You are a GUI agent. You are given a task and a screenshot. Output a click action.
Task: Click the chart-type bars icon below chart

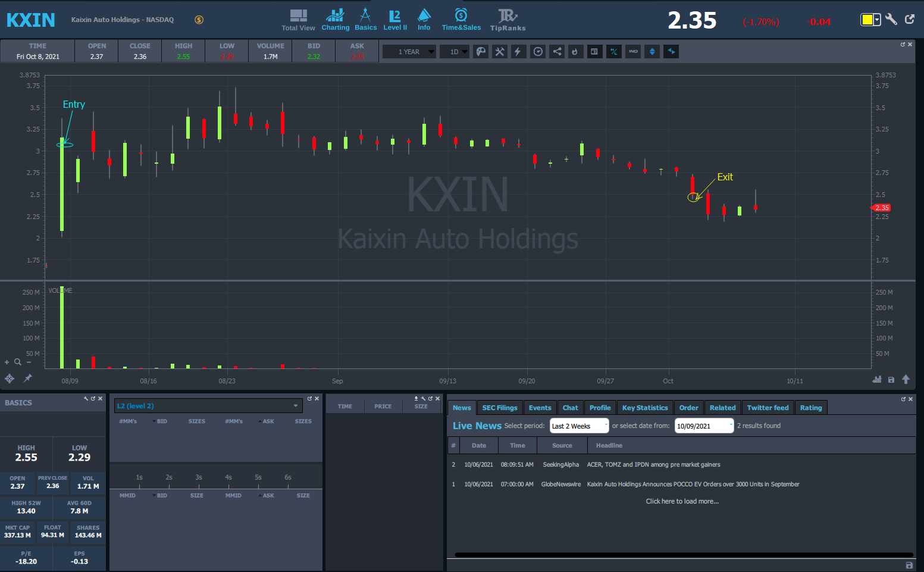pos(877,379)
